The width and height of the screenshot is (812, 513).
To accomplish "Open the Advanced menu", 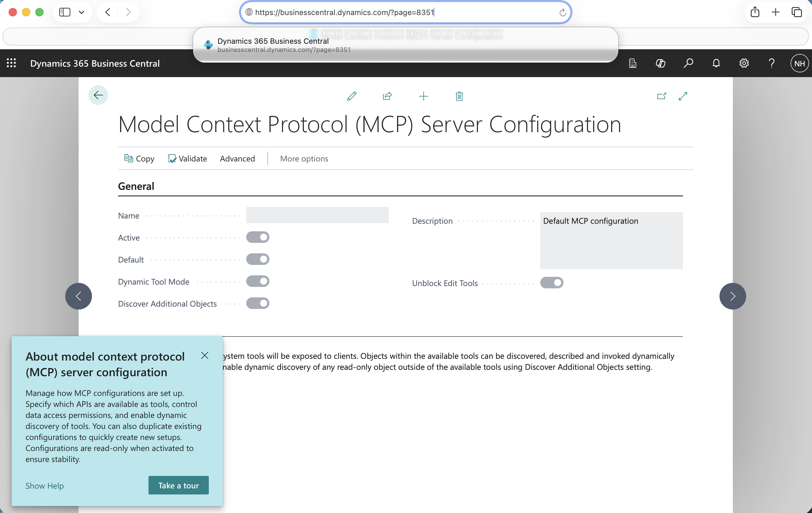I will [238, 159].
